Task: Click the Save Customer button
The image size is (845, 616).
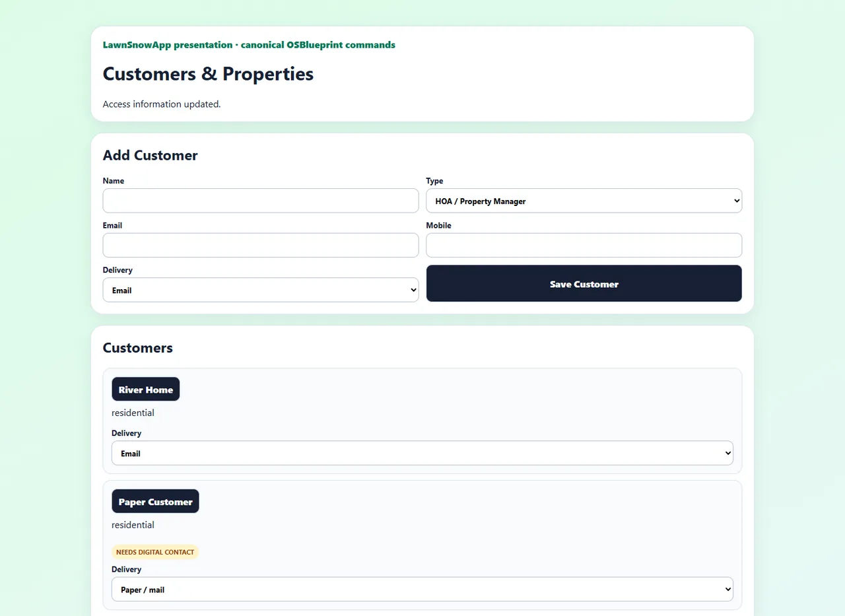Action: tap(584, 283)
